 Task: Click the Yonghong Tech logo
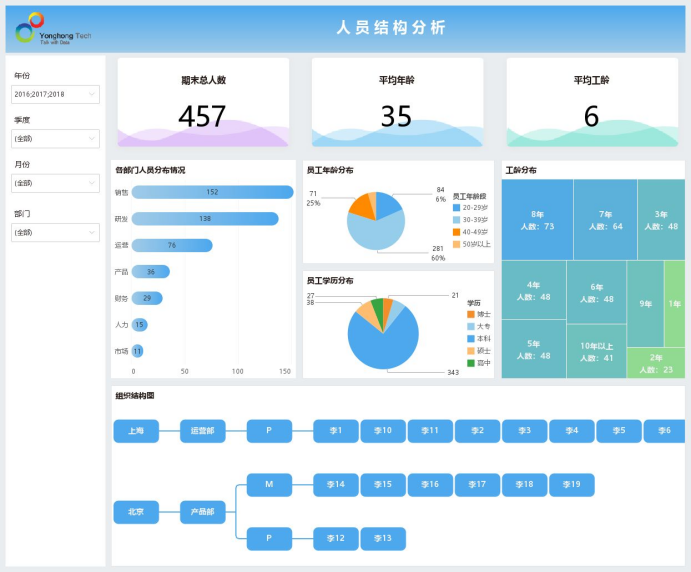(53, 29)
